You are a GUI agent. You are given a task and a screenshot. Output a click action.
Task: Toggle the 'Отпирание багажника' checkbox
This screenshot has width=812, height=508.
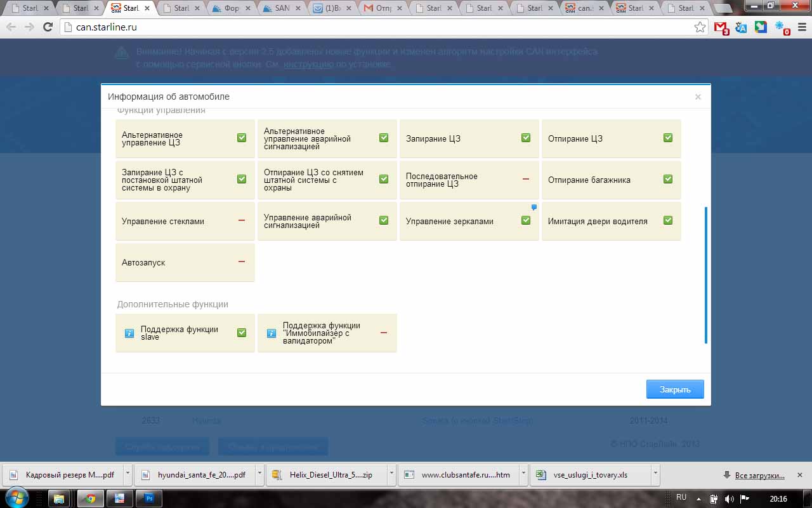point(668,179)
